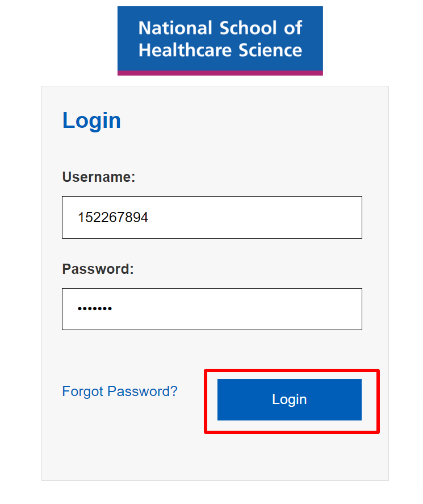This screenshot has width=423, height=504.
Task: Start password recovery via Forgot Password?
Action: pyautogui.click(x=119, y=391)
